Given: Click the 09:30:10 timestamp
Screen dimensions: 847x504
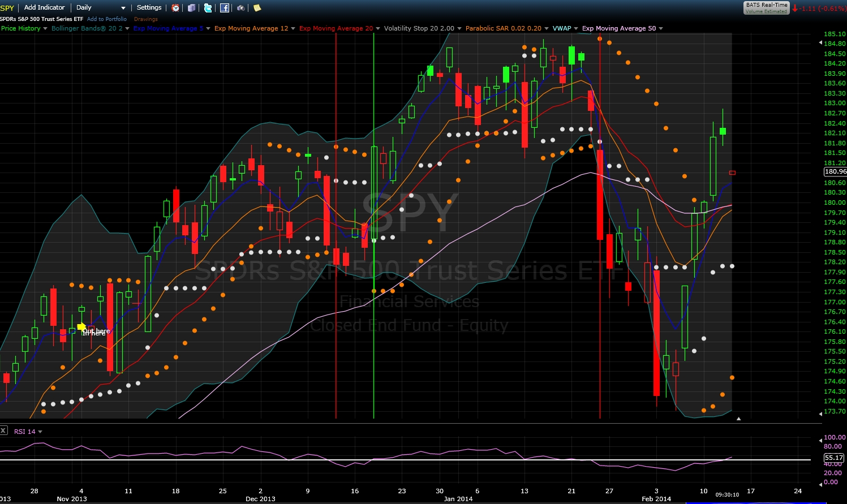Looking at the screenshot, I should [727, 495].
